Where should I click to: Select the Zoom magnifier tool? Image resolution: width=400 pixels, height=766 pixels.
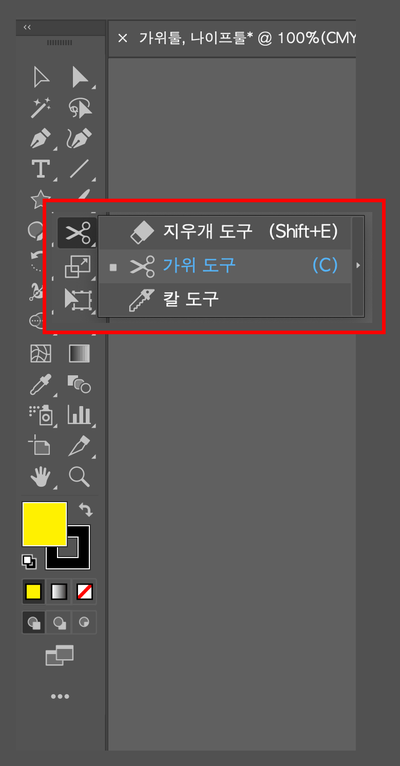(x=79, y=476)
